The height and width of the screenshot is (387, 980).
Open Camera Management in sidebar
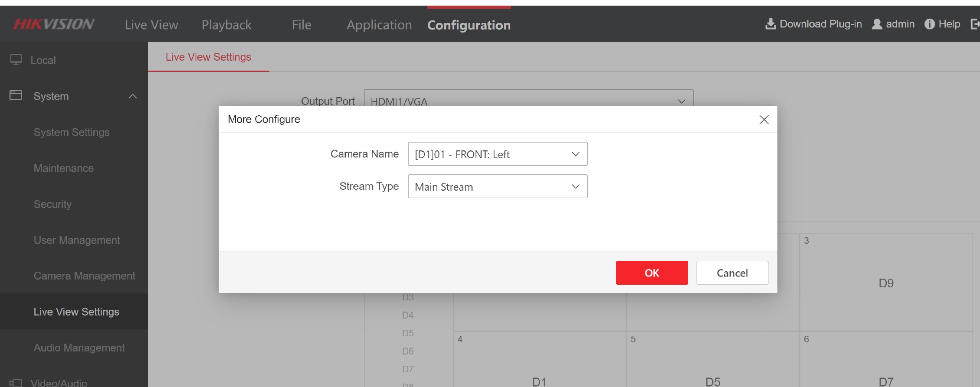pos(84,276)
